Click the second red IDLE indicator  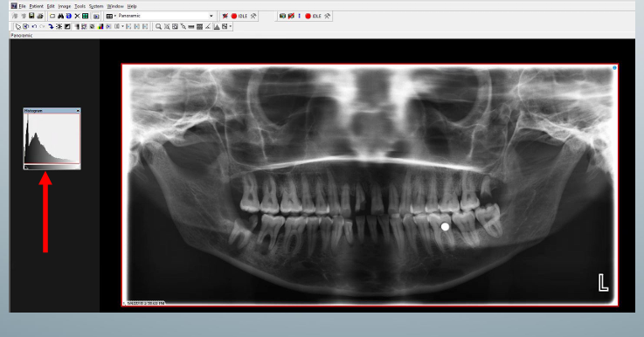[x=308, y=16]
